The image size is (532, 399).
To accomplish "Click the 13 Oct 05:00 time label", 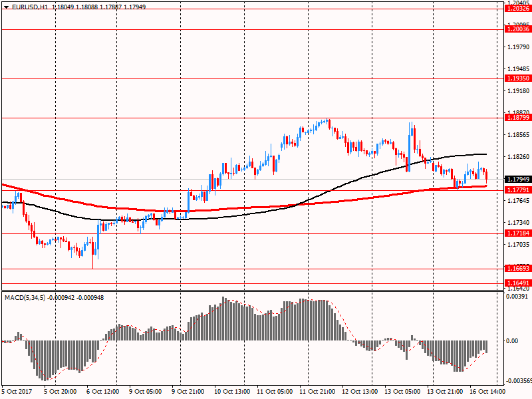I will coord(403,391).
